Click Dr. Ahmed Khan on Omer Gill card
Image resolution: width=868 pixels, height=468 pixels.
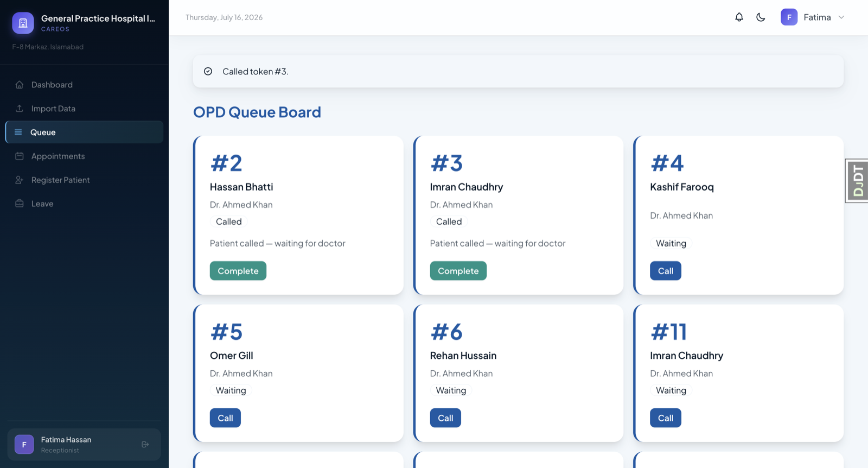click(x=241, y=374)
